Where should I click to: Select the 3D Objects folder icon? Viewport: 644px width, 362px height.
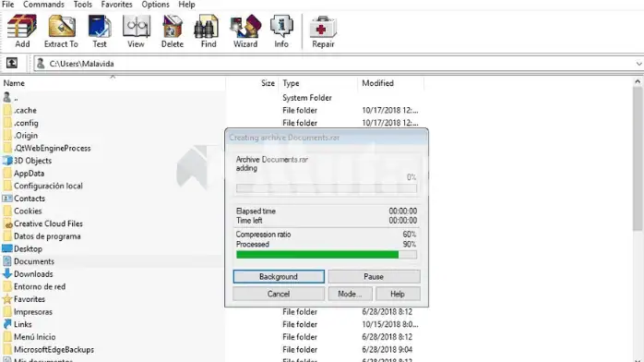(7, 161)
